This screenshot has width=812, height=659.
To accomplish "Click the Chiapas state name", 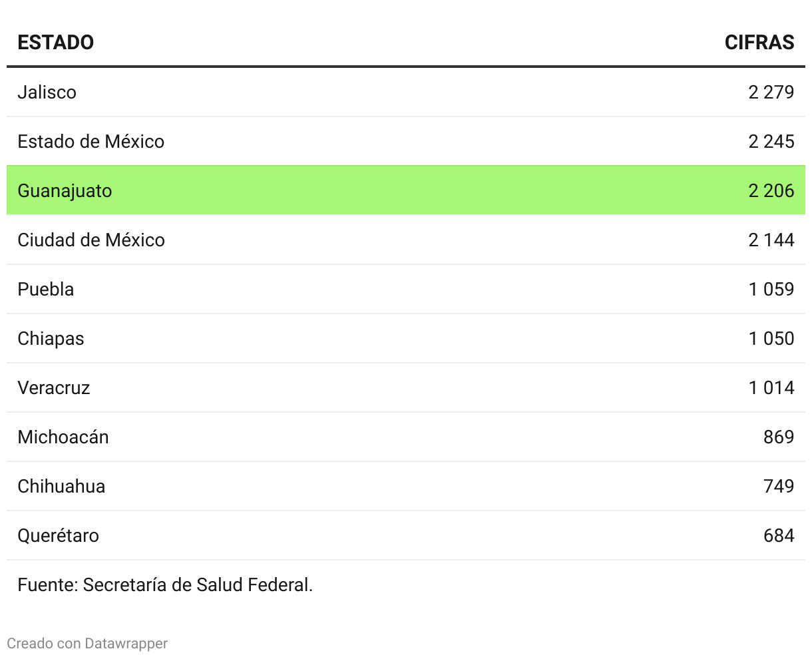I will (x=51, y=338).
